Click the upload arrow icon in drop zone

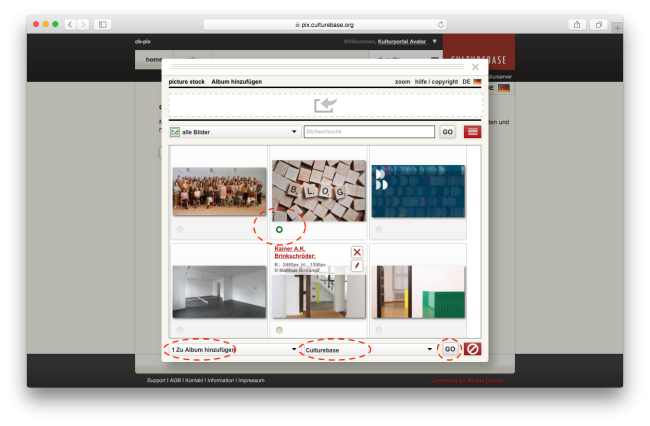[x=325, y=104]
